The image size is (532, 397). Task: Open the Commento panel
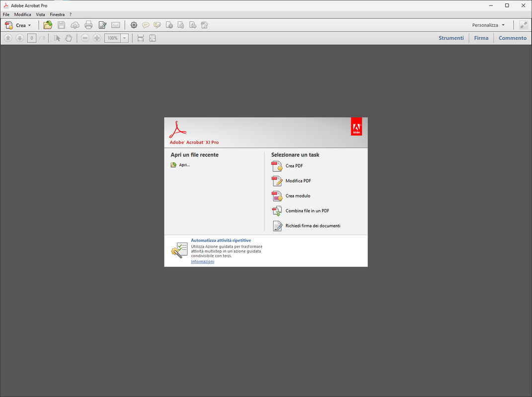[x=512, y=38]
